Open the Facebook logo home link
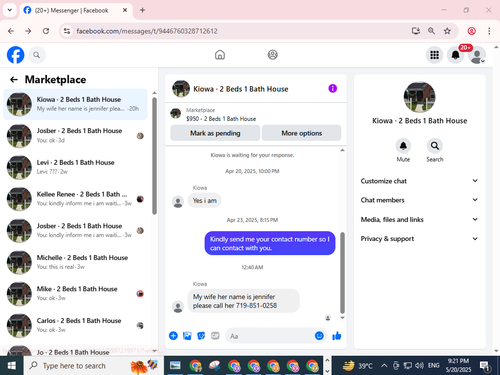 point(15,55)
